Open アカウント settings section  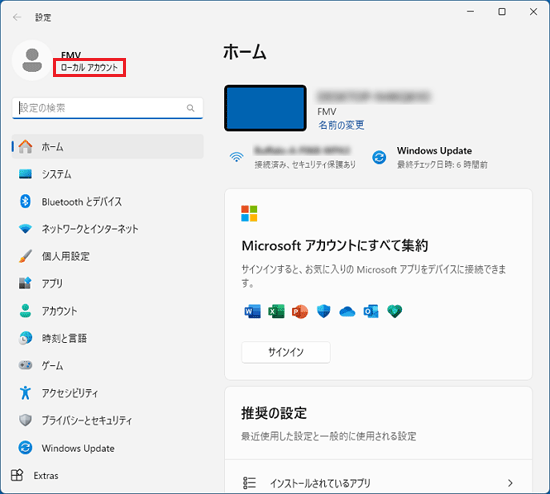point(108,311)
